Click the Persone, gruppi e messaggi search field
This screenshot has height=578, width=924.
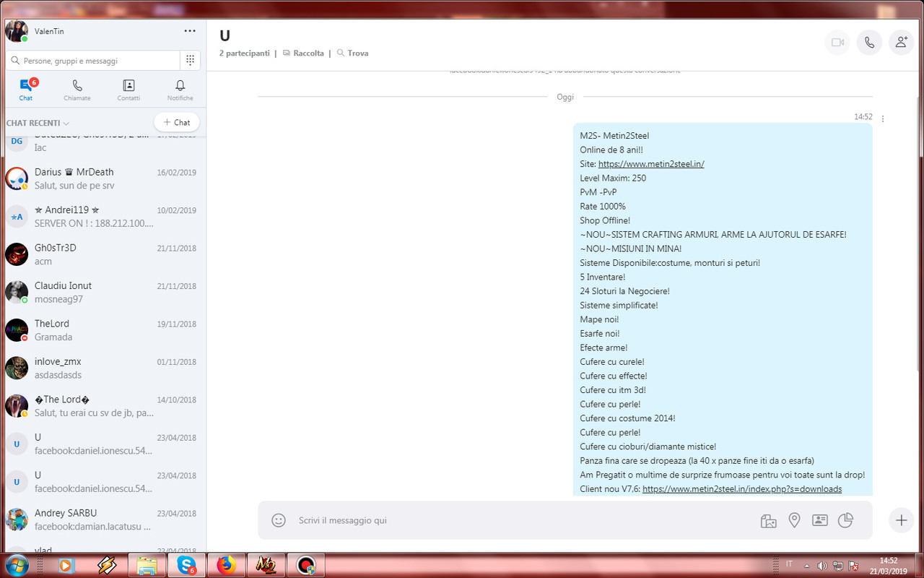pyautogui.click(x=92, y=61)
